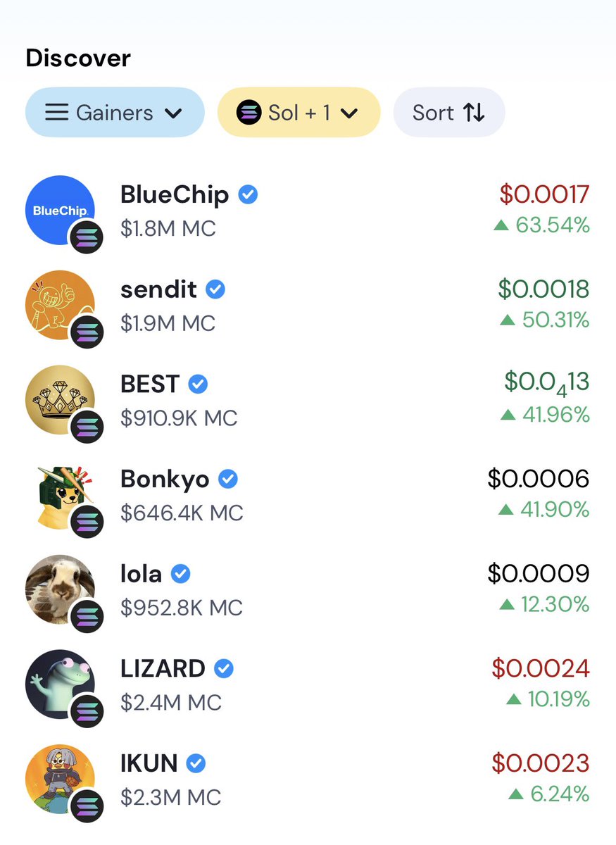Viewport: 616px width, 845px height.
Task: Tap the Solana logo in chain filter
Action: pos(249,113)
